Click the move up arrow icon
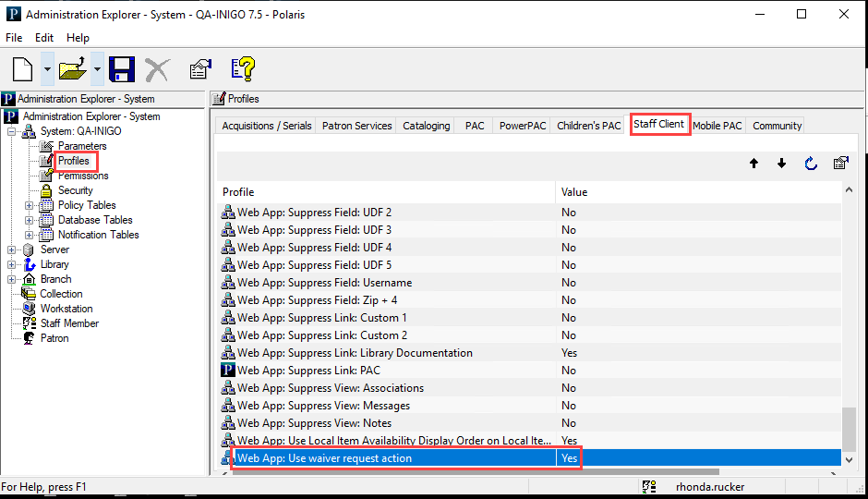 pyautogui.click(x=753, y=164)
